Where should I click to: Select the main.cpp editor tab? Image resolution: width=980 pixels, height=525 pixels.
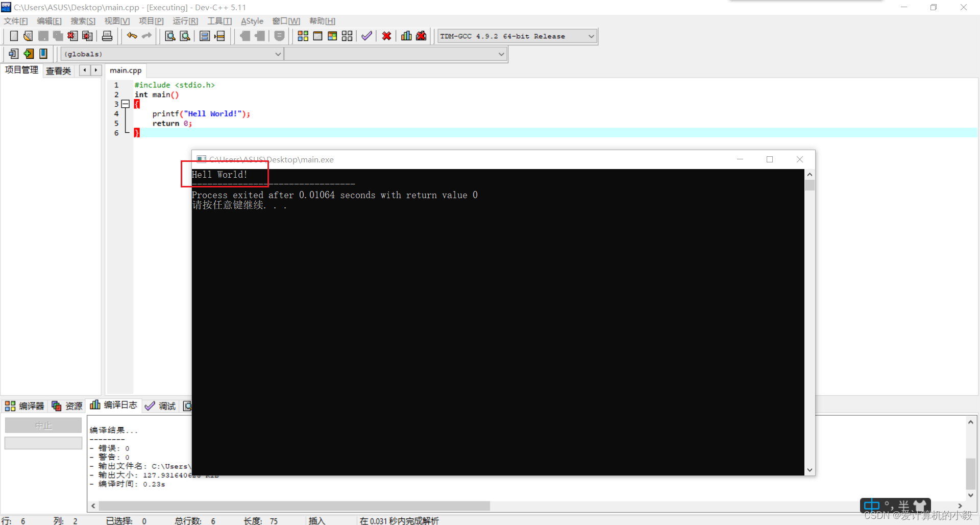126,70
